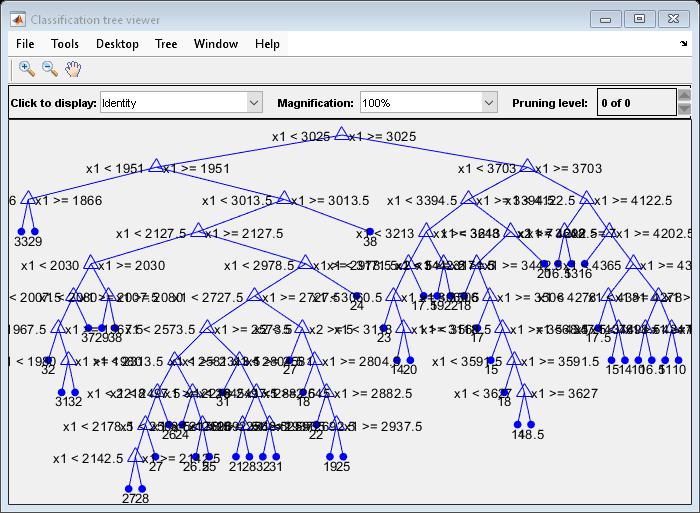Activate the Pan hand tool
Screen dimensions: 700x513
pos(73,69)
